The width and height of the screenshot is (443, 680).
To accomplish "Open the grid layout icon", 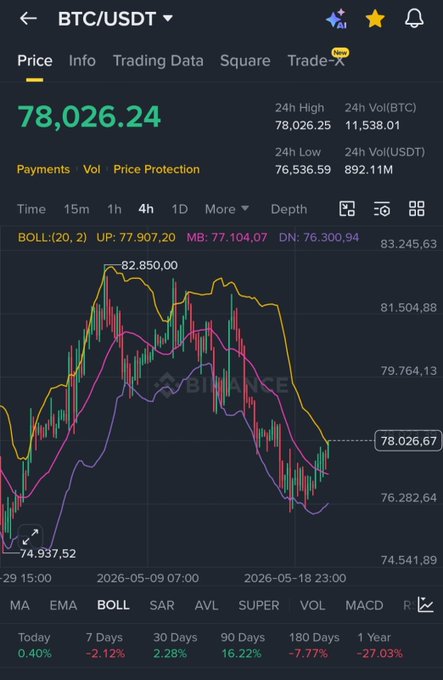I will [x=417, y=209].
